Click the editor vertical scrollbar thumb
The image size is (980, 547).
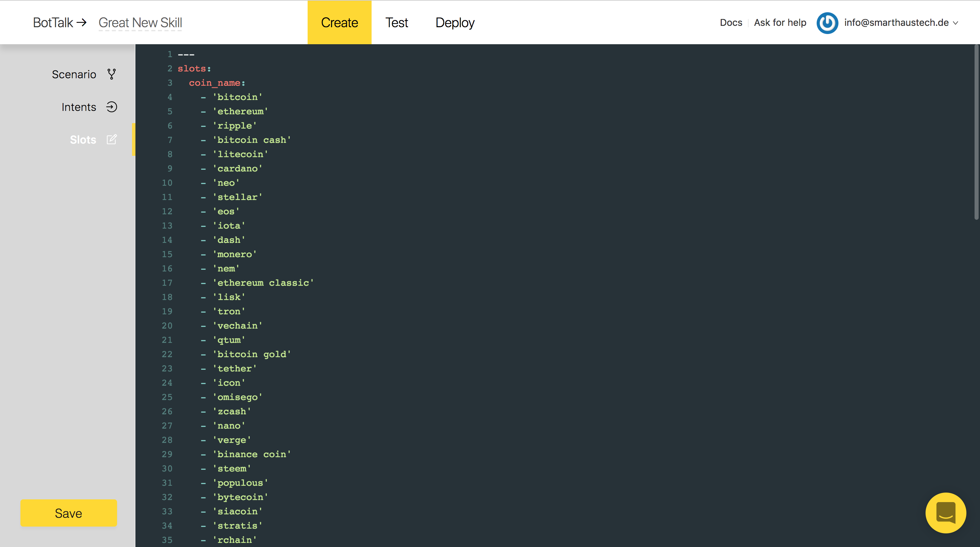click(976, 132)
